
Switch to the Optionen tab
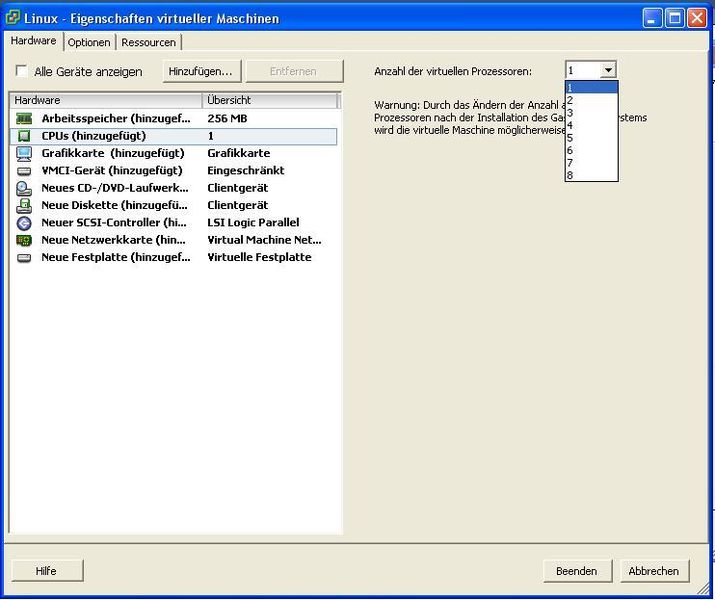tap(89, 42)
